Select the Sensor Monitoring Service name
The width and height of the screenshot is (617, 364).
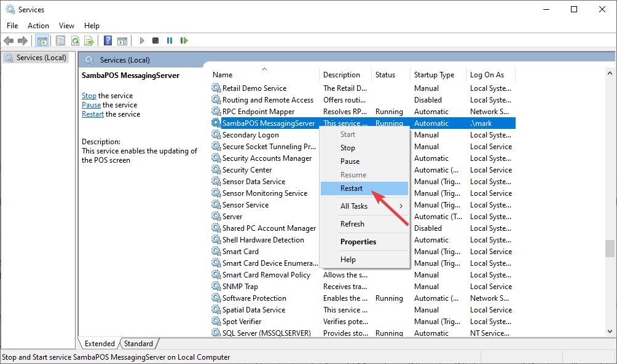pos(265,193)
